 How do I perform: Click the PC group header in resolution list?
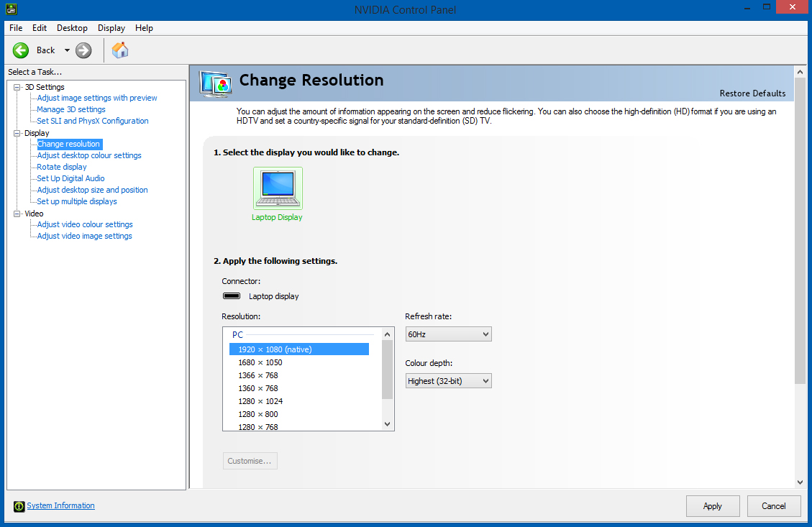tap(237, 334)
